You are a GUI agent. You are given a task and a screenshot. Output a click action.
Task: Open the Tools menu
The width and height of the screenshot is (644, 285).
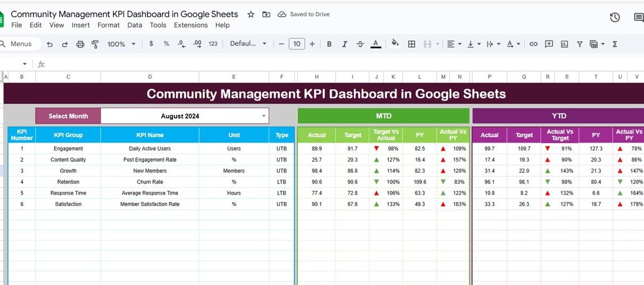point(158,25)
